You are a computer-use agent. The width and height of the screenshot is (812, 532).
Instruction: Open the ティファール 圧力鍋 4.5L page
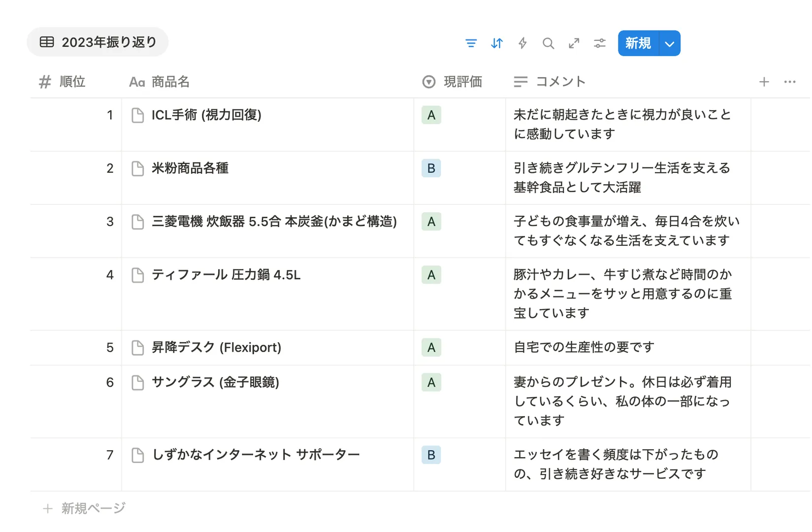click(x=226, y=275)
